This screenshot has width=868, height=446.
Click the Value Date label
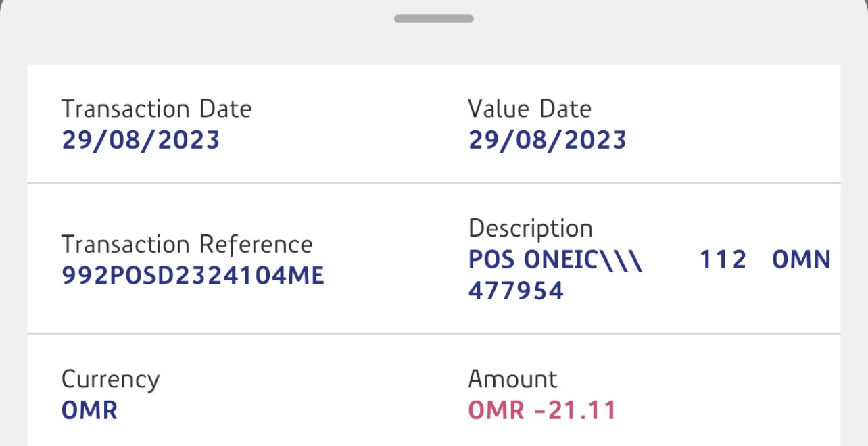[529, 109]
